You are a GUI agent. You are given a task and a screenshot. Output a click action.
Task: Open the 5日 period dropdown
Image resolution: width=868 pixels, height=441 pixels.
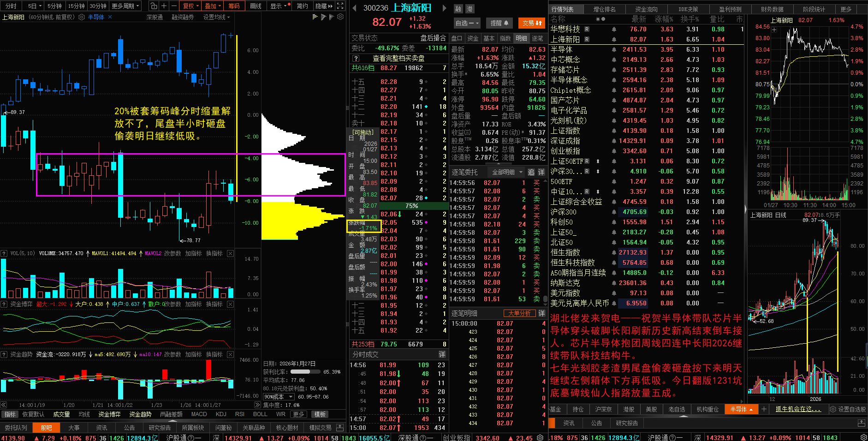click(x=34, y=6)
